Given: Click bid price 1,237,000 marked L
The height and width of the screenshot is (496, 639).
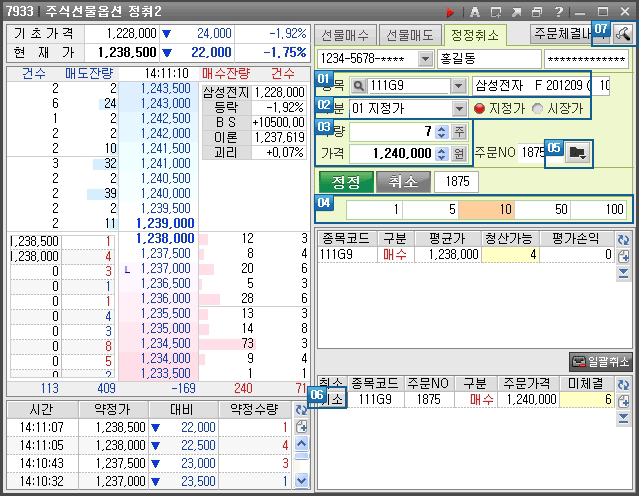Looking at the screenshot, I should 166,269.
